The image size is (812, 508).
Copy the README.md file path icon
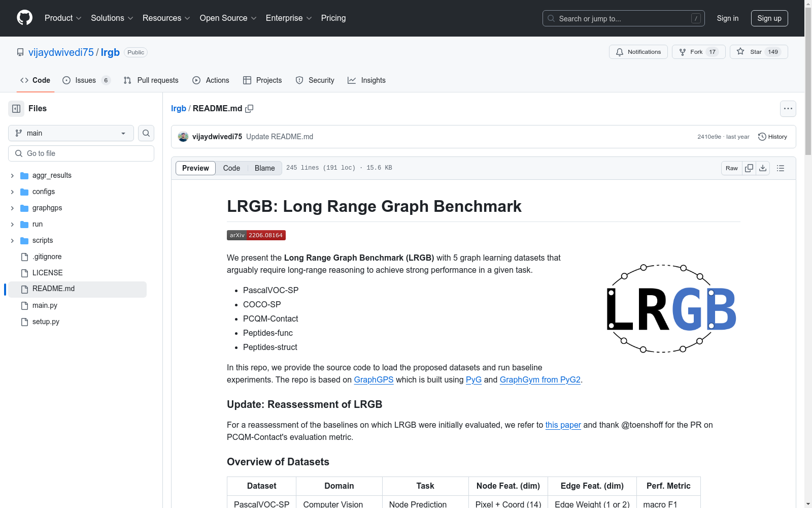[x=249, y=108]
